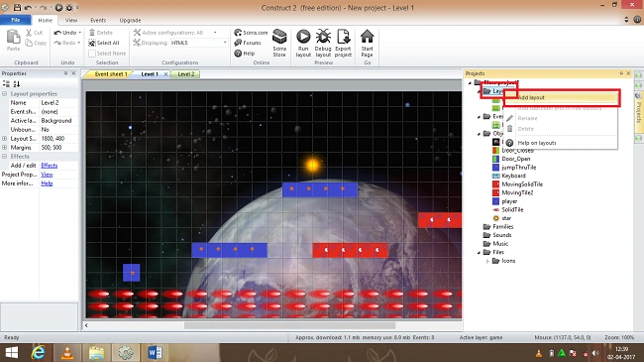Open the Families folder in Projects
The image size is (644, 362).
coord(502,227)
